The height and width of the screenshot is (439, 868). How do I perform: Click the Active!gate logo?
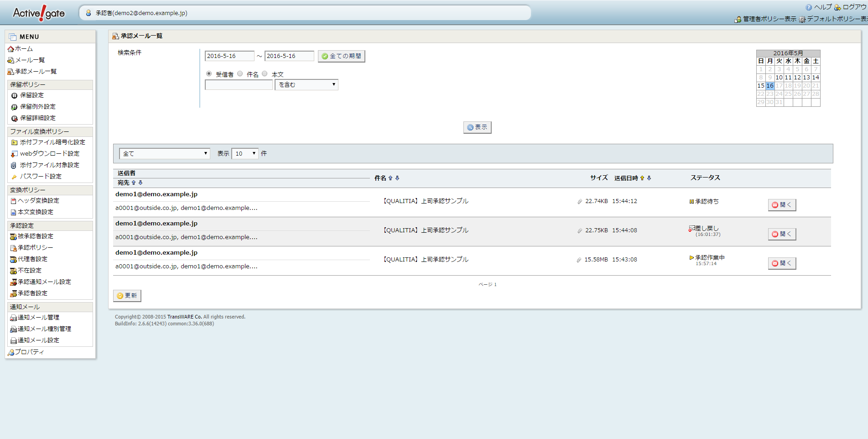pyautogui.click(x=39, y=13)
